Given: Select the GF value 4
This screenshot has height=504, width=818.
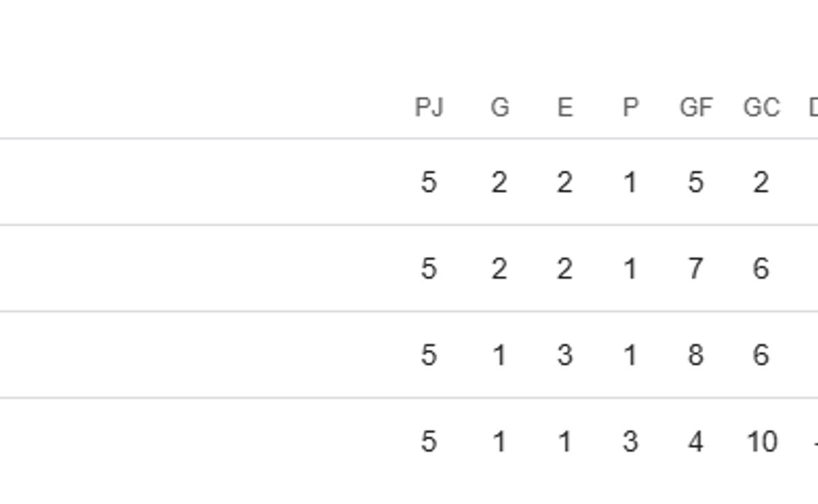Looking at the screenshot, I should point(695,442).
